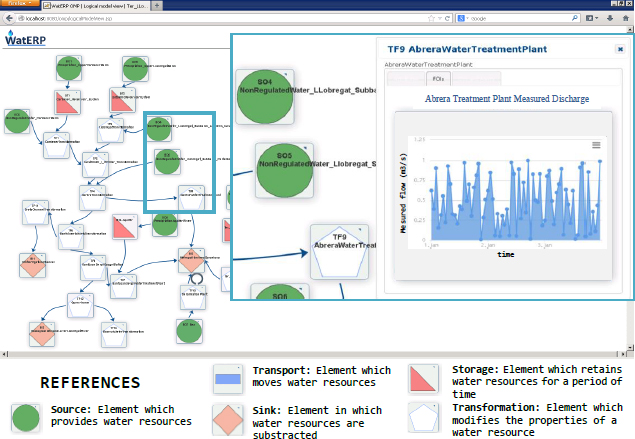Open the chart context menu icon
The image size is (635, 439).
click(x=596, y=145)
